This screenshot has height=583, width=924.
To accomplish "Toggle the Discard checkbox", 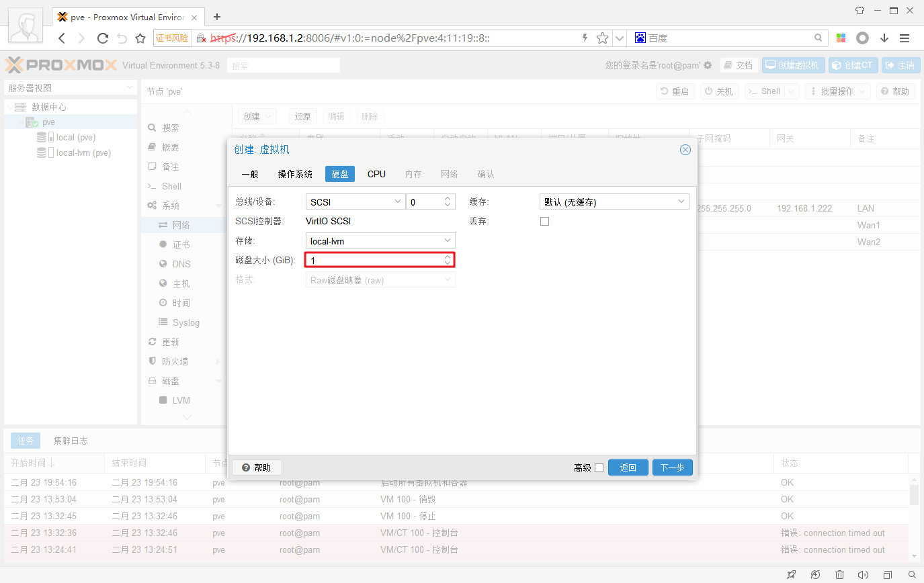I will tap(544, 221).
